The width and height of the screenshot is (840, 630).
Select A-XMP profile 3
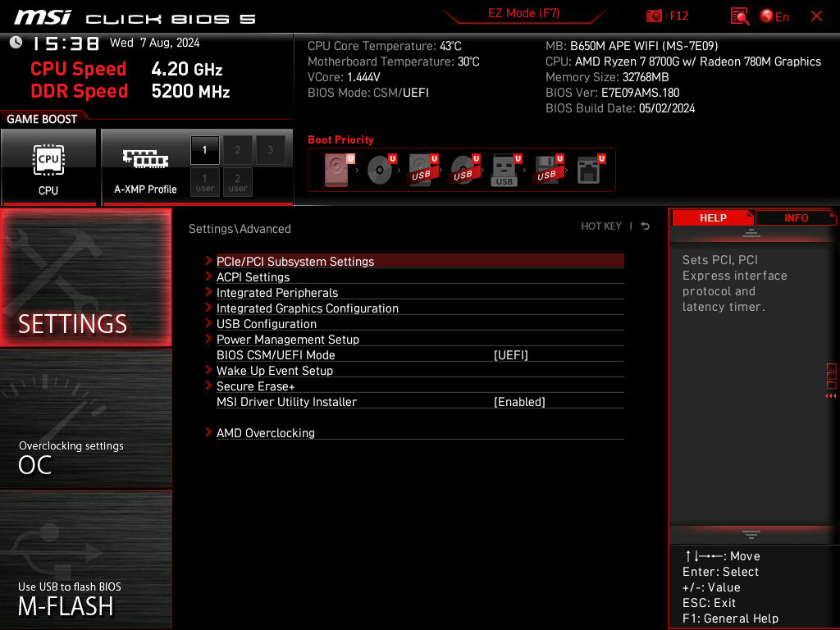[270, 150]
